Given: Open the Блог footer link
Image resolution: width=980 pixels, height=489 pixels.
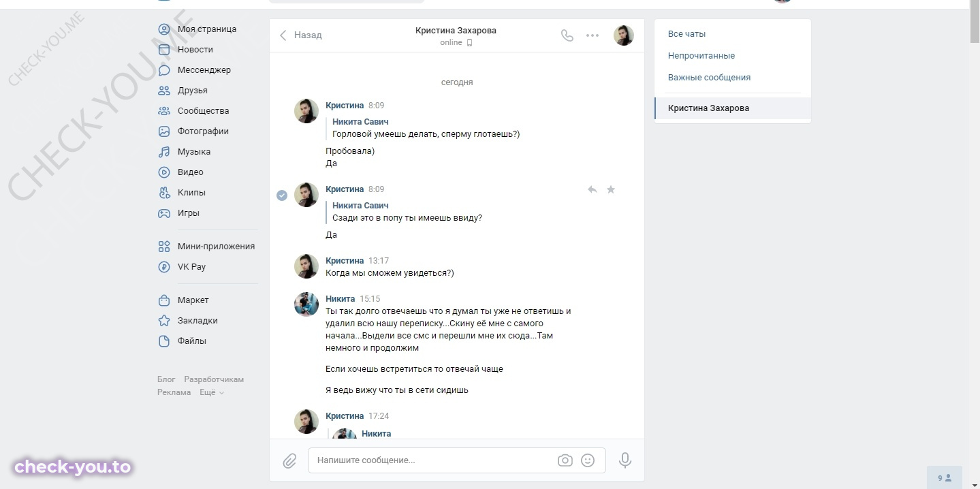Looking at the screenshot, I should tap(166, 379).
